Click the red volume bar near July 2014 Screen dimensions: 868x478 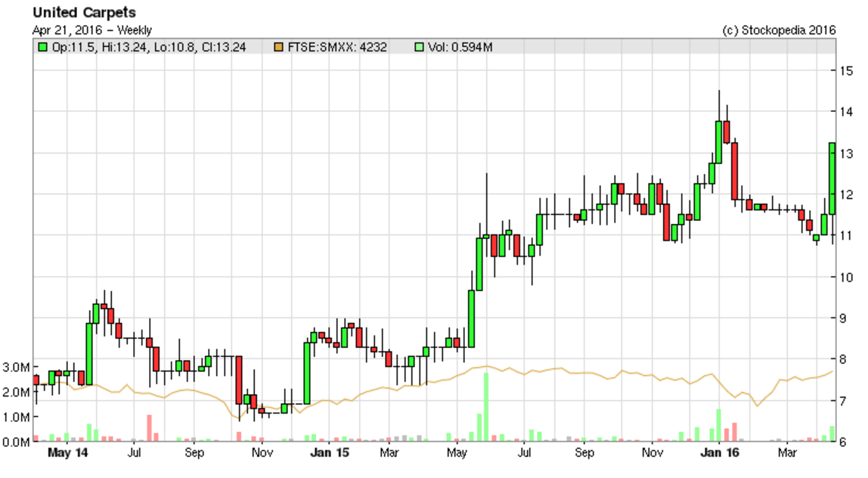[149, 428]
